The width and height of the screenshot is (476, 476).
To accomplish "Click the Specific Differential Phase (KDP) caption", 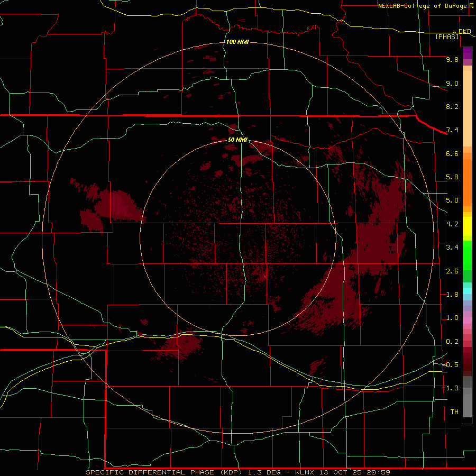I will coord(164,472).
